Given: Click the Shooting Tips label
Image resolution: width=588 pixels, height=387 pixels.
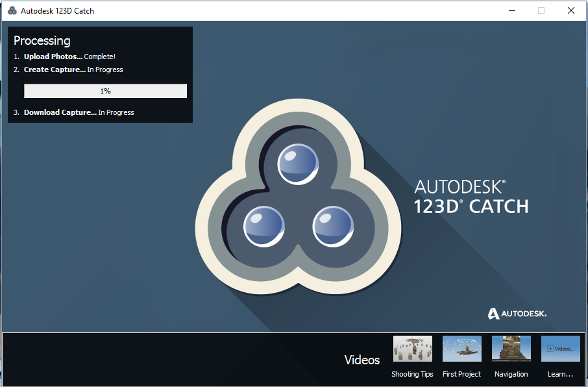Looking at the screenshot, I should tap(412, 374).
